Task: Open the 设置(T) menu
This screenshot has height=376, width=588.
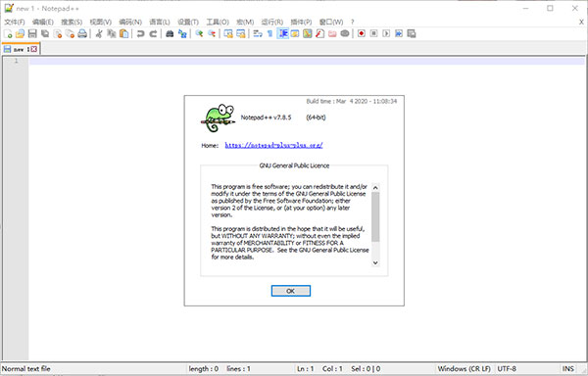Action: (188, 23)
